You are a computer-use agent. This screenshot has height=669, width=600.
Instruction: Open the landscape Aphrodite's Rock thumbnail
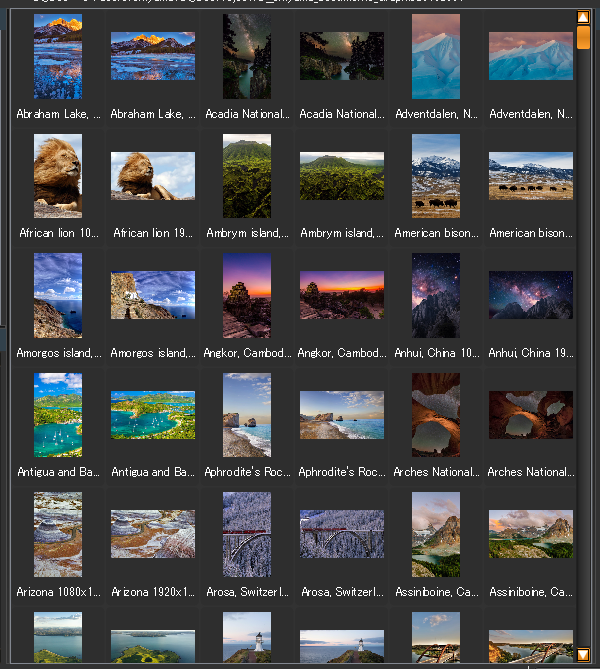[x=342, y=415]
